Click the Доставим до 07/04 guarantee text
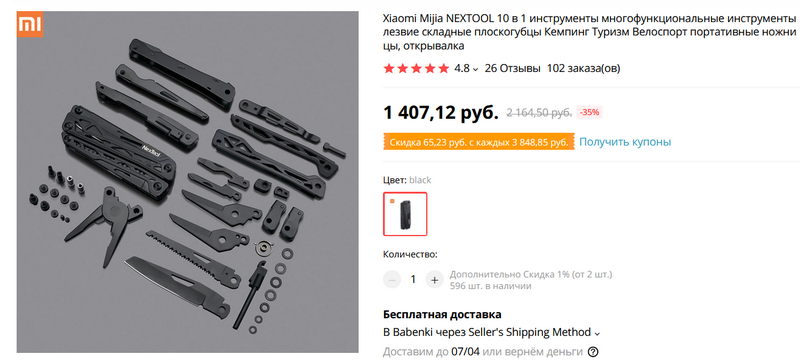 483,352
